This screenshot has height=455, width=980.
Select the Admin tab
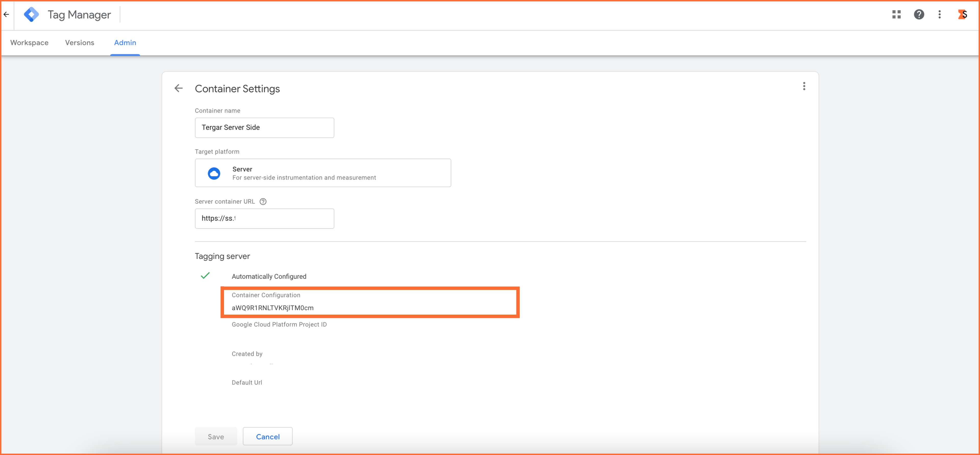125,43
